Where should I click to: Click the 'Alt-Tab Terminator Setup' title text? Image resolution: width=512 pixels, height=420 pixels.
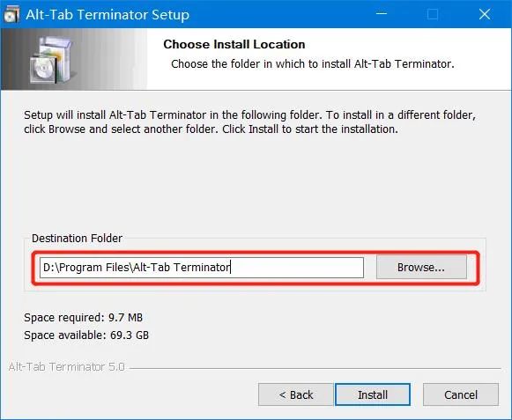pos(108,15)
